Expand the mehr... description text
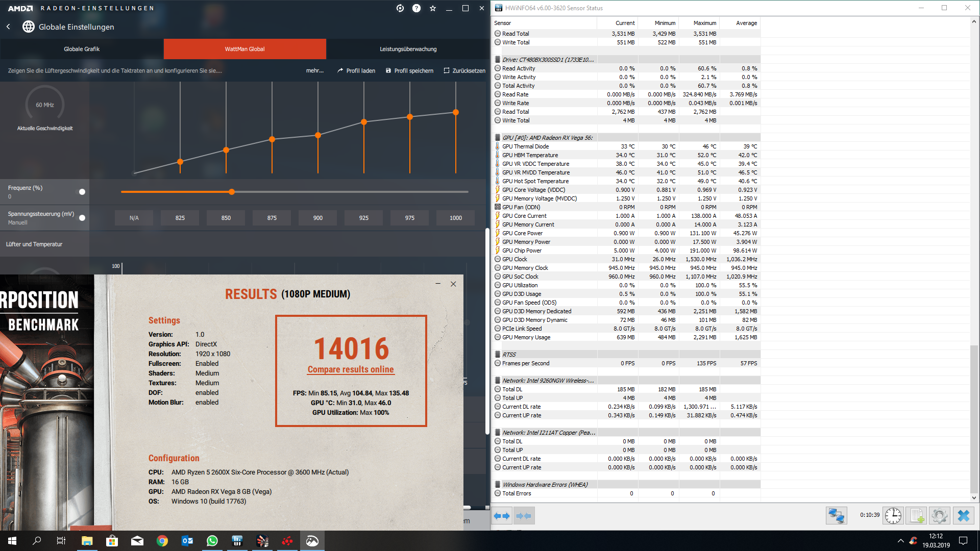980x551 pixels. pos(314,71)
